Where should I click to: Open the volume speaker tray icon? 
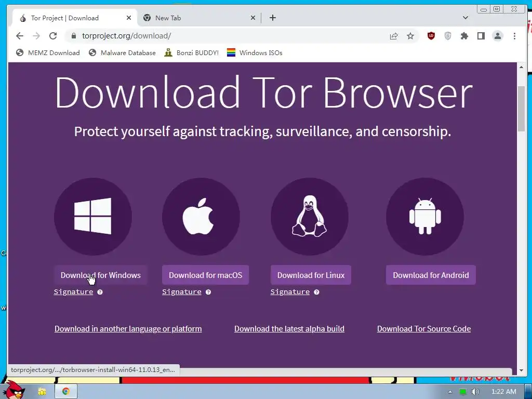tap(475, 392)
